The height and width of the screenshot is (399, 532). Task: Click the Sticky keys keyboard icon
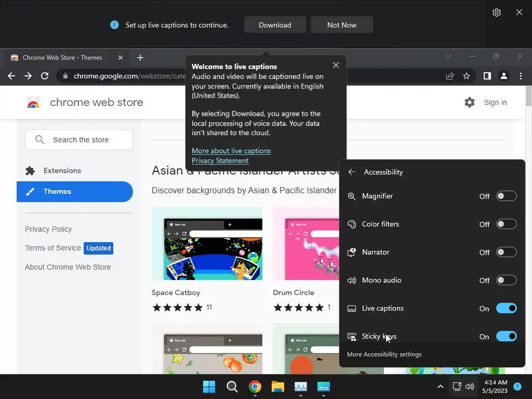(352, 337)
